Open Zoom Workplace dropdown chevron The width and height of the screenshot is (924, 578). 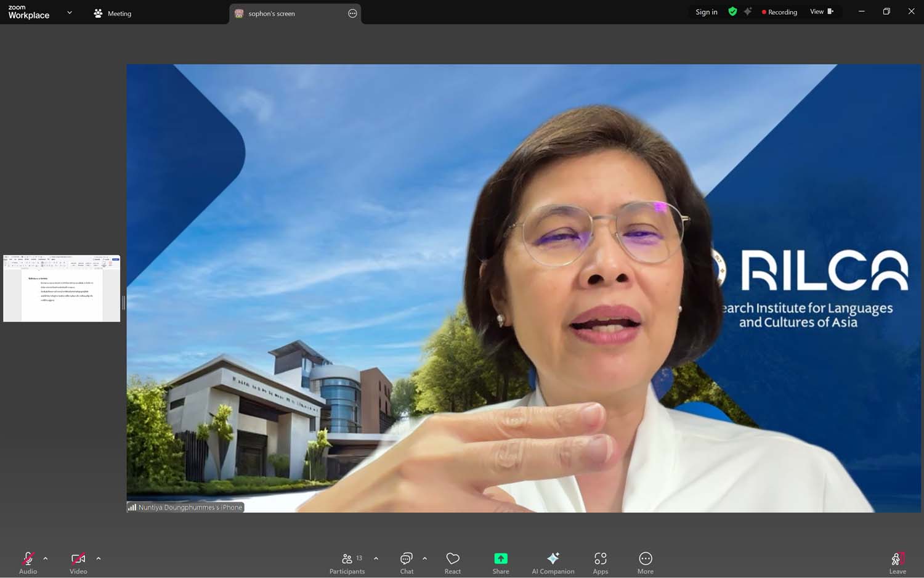pyautogui.click(x=70, y=12)
